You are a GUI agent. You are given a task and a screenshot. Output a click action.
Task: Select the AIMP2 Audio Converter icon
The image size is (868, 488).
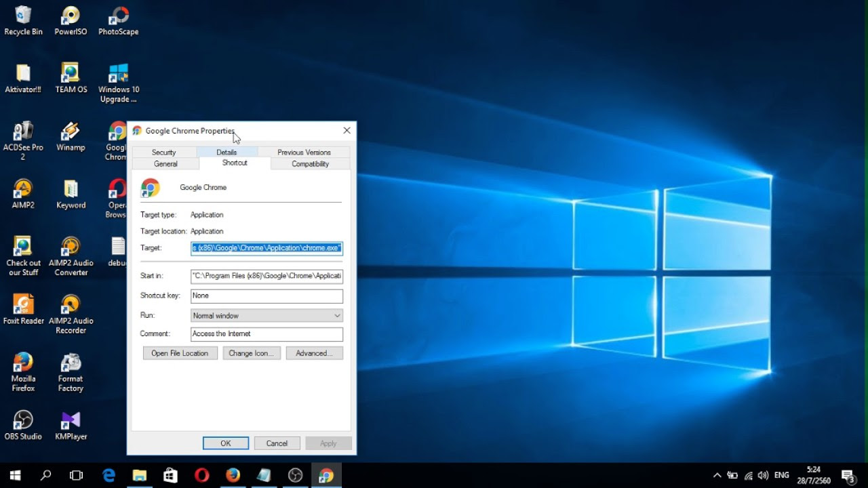point(71,257)
